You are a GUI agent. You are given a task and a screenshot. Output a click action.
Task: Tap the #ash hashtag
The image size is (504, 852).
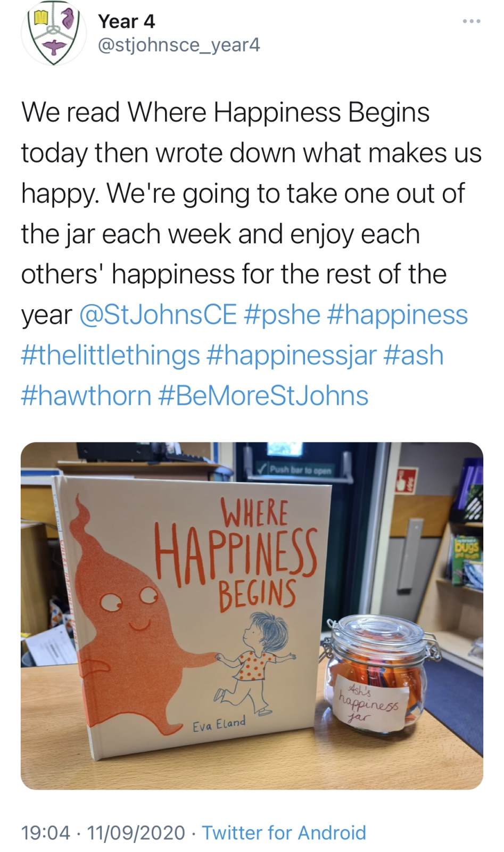point(414,355)
